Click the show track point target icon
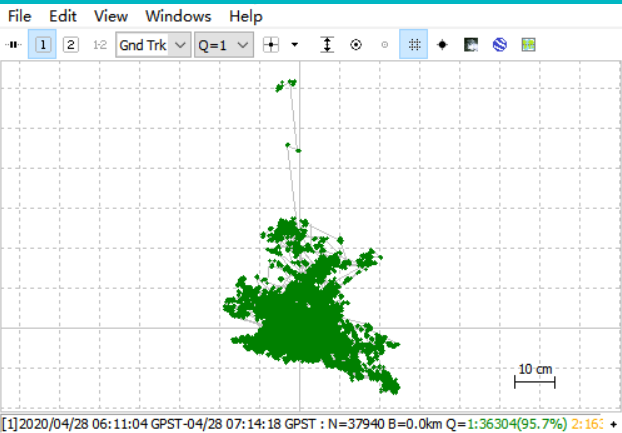 [x=356, y=44]
